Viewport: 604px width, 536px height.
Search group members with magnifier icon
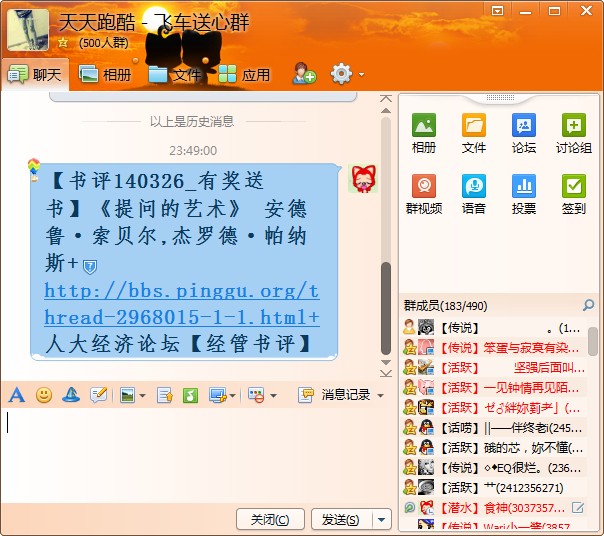click(588, 305)
